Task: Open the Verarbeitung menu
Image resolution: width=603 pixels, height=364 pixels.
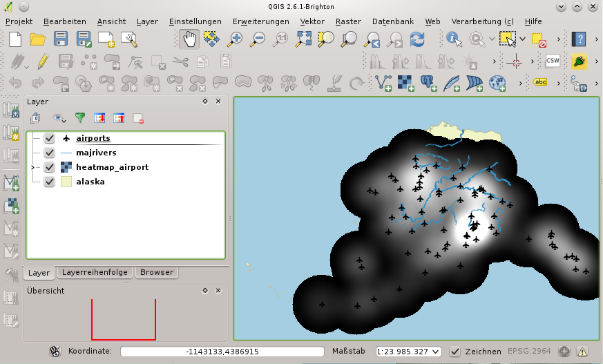Action: (x=482, y=21)
